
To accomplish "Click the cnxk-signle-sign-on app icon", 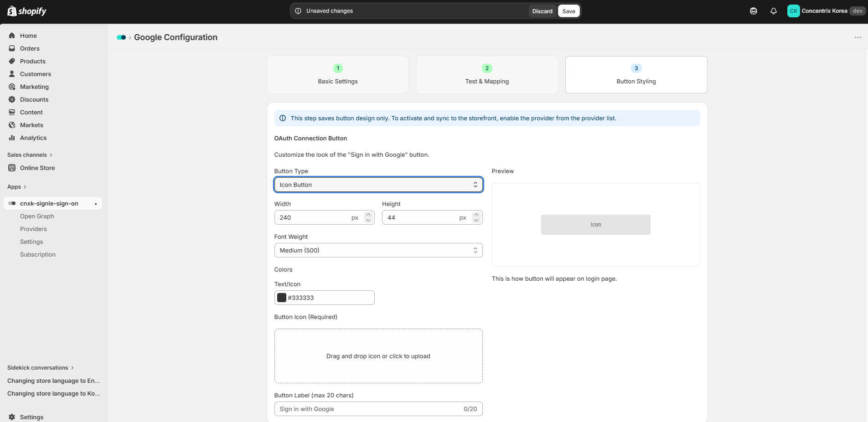I will click(12, 203).
